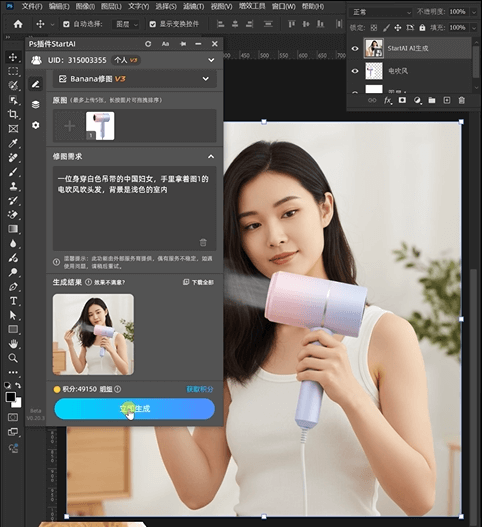The width and height of the screenshot is (482, 527).
Task: Select the History Brush tool
Action: coord(13,200)
